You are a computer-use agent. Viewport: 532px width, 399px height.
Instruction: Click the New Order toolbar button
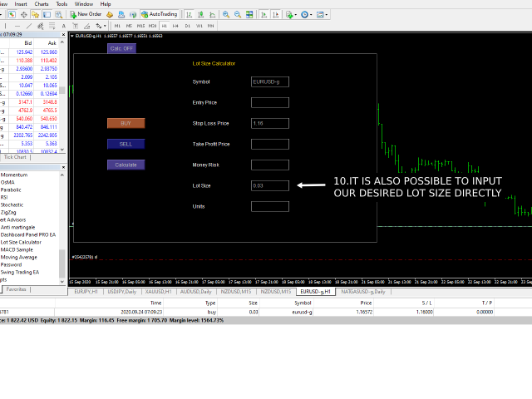[86, 14]
